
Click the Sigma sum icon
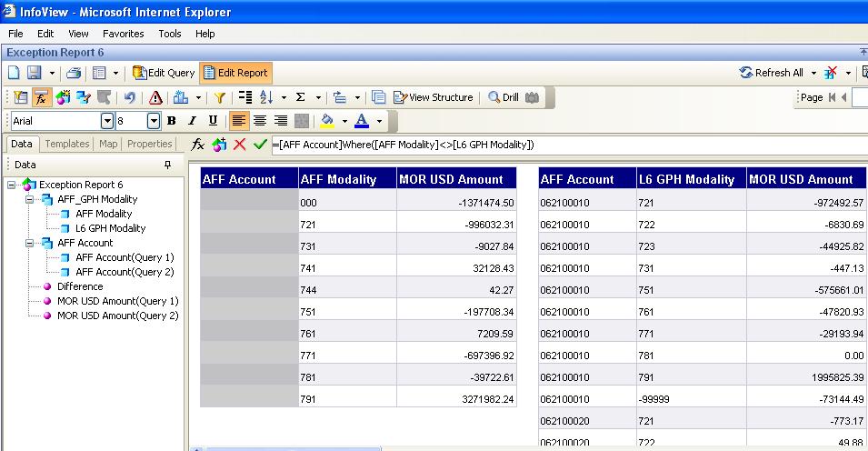click(301, 97)
